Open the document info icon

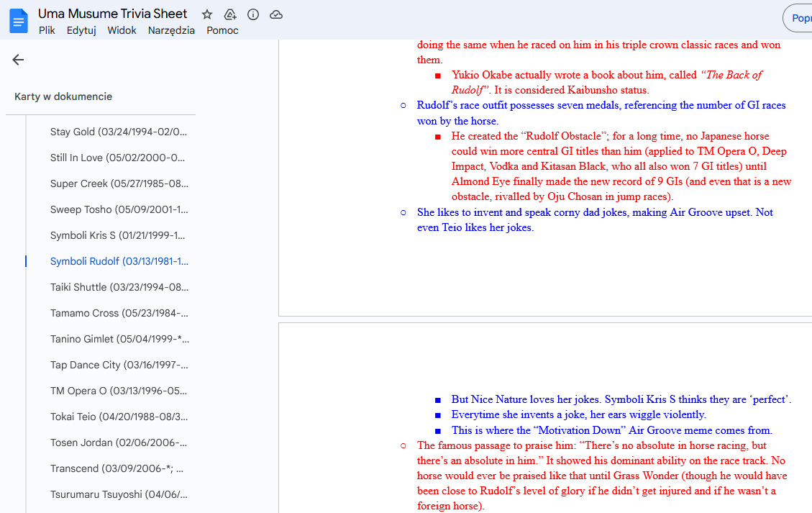pyautogui.click(x=253, y=14)
